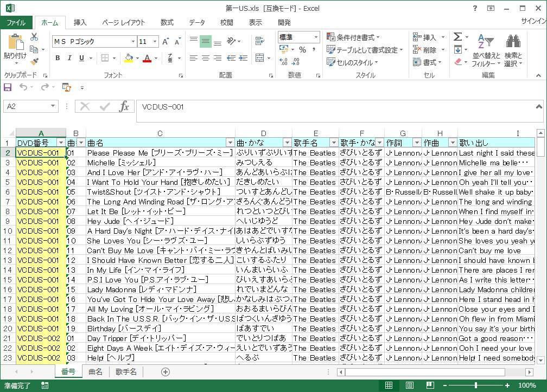
Task: Open the font name dropdown
Action: (133, 42)
